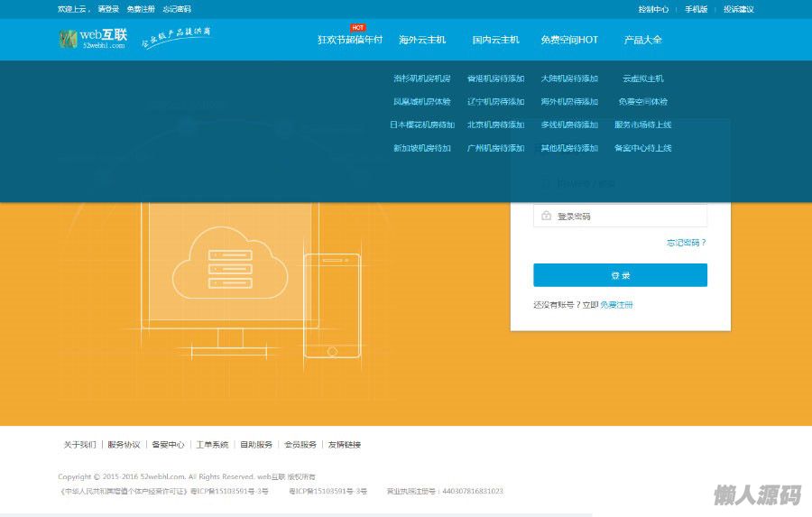
Task: Open 工单系统 footer link
Action: (212, 445)
